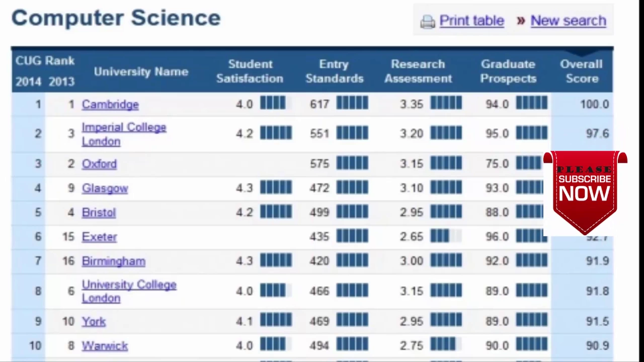Open the Warwick university link
Viewport: 644px width, 362px height.
point(105,345)
